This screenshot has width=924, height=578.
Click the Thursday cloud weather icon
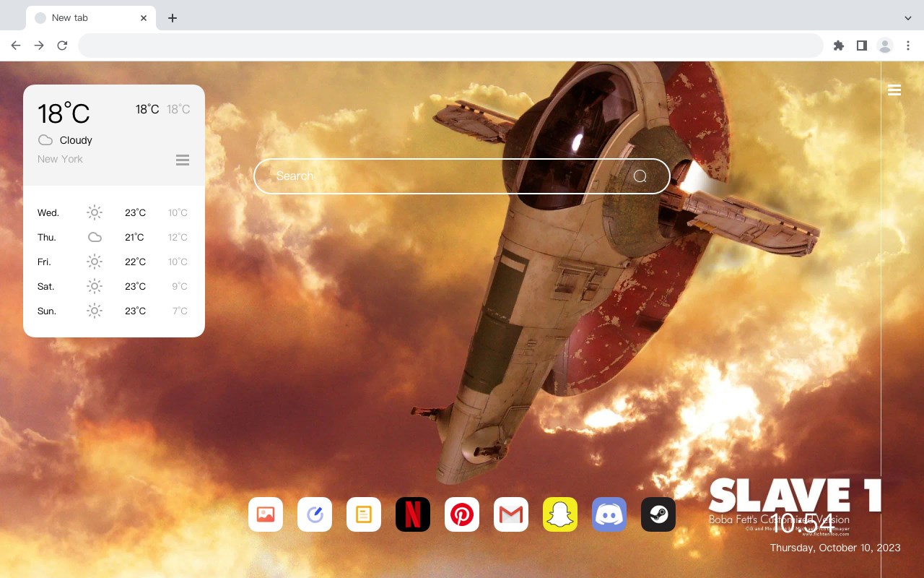pos(95,237)
